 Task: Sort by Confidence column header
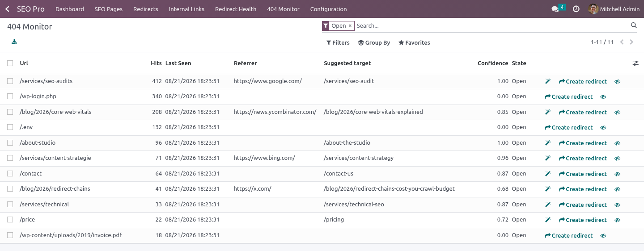click(493, 63)
